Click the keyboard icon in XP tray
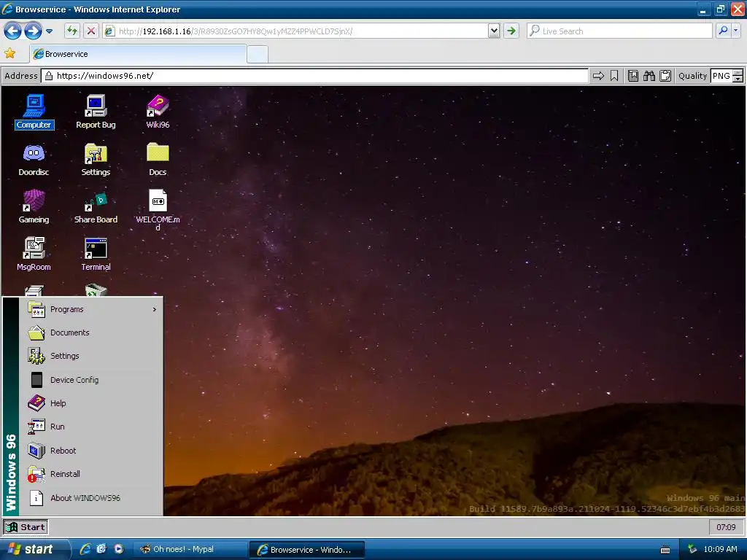Image resolution: width=747 pixels, height=560 pixels. (665, 550)
